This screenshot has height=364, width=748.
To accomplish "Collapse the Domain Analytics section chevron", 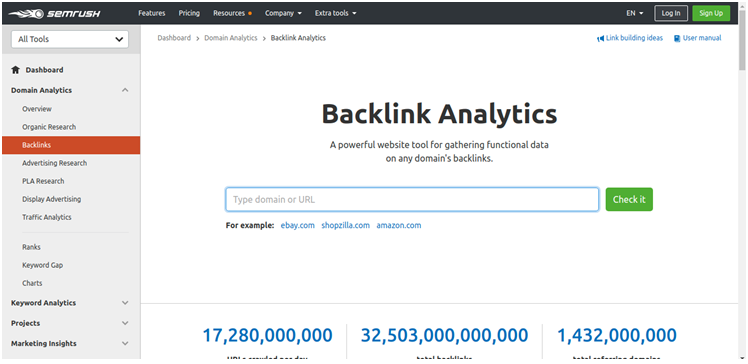I will pyautogui.click(x=125, y=90).
